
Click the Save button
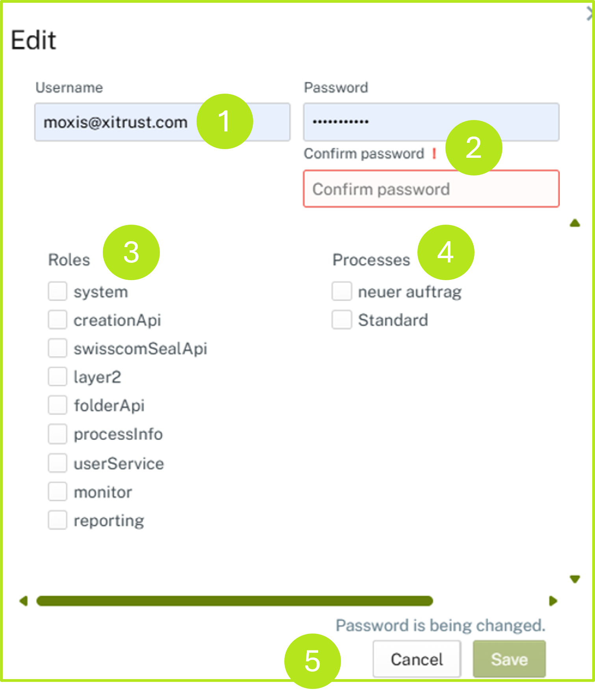coord(509,659)
